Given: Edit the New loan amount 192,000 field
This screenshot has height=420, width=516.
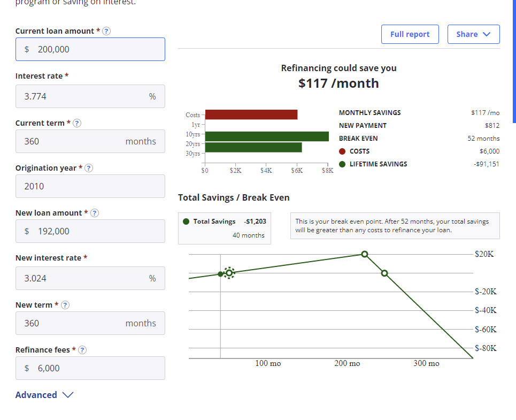Looking at the screenshot, I should point(90,231).
